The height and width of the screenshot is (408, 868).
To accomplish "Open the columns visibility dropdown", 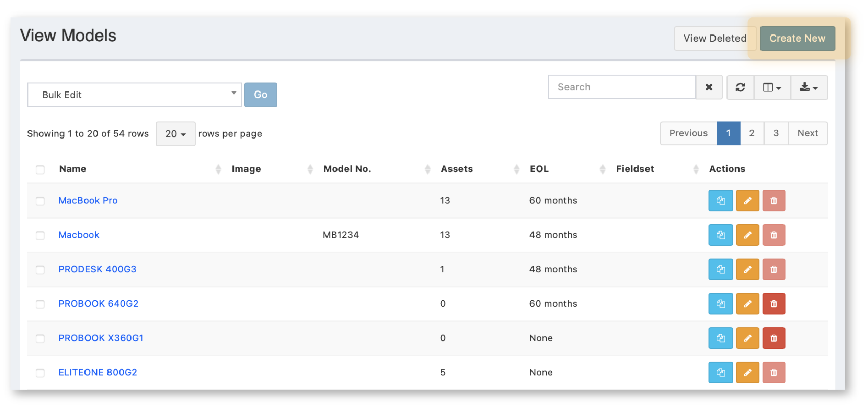I will tap(772, 87).
